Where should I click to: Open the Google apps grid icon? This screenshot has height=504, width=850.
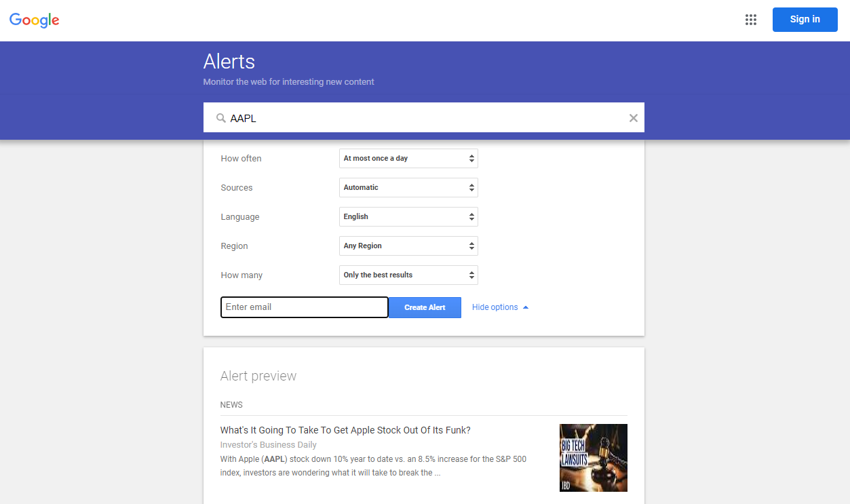[750, 20]
